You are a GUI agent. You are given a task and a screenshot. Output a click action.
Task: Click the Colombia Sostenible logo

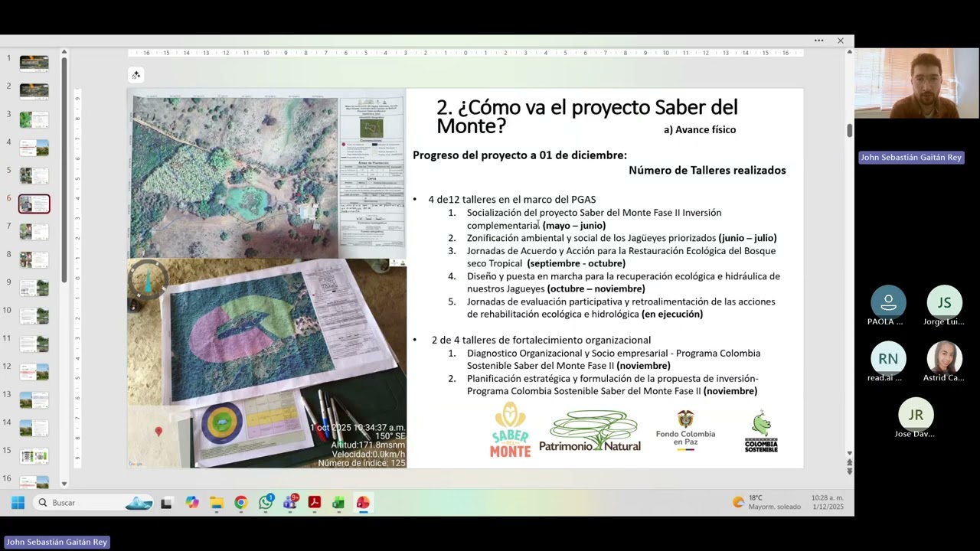pos(761,432)
